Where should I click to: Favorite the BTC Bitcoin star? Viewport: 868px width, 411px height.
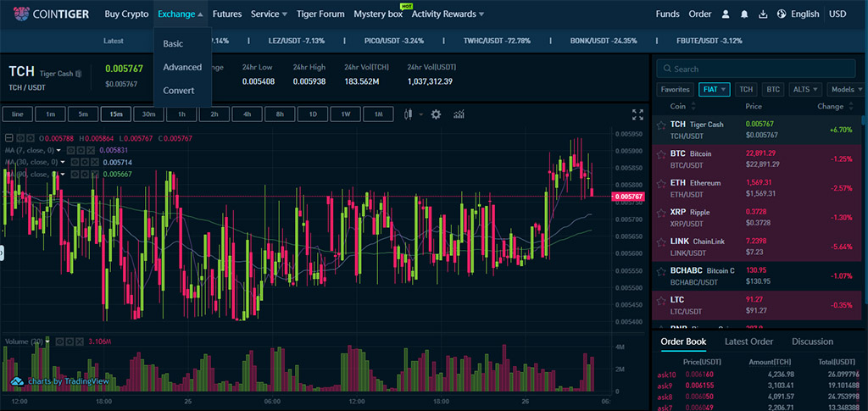pyautogui.click(x=660, y=155)
